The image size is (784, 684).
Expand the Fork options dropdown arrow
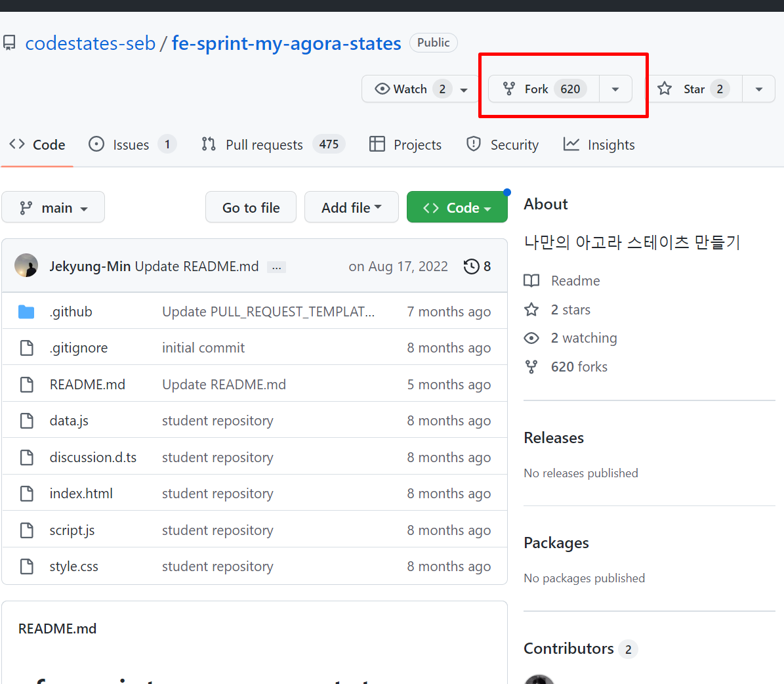coord(615,89)
